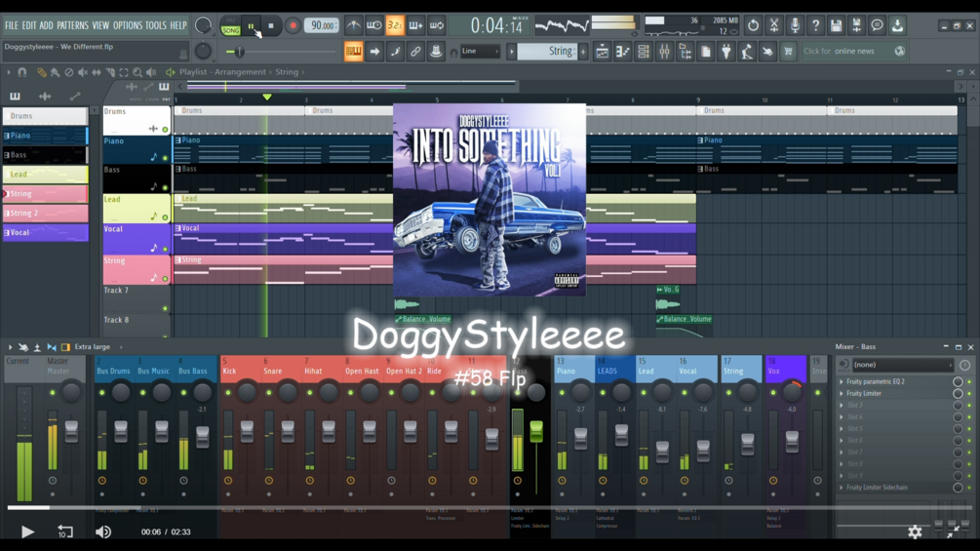The height and width of the screenshot is (551, 980).
Task: Mute the Piano playlist track
Action: [x=165, y=158]
